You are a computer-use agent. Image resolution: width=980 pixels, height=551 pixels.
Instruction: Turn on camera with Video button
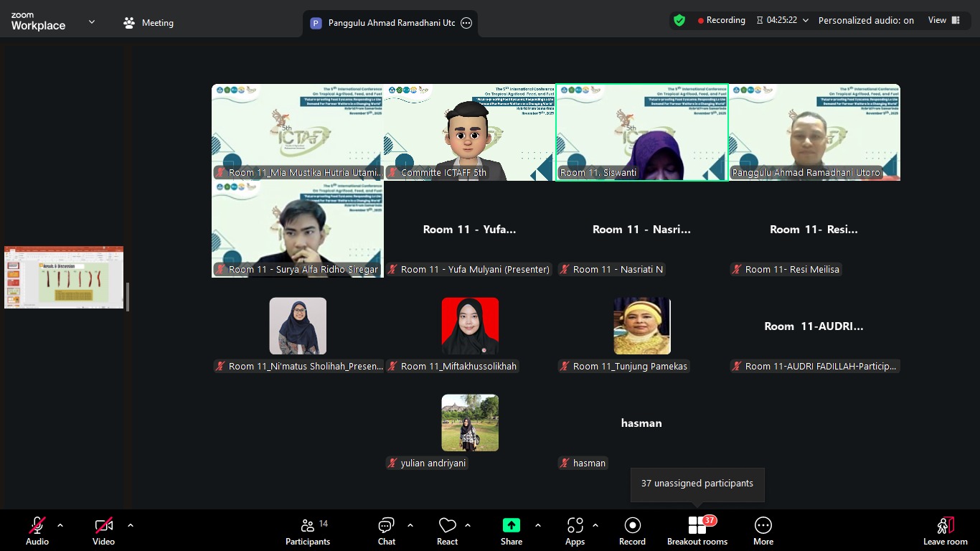click(103, 531)
